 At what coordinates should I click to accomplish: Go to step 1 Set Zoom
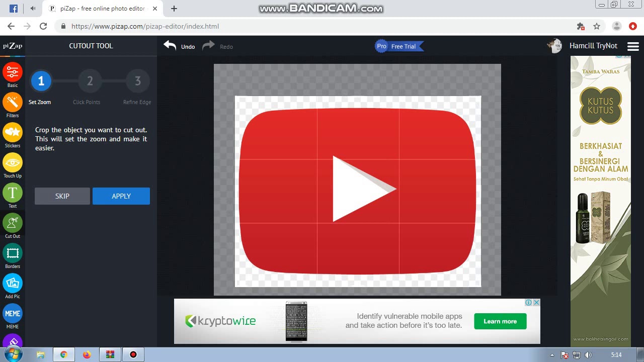point(41,81)
